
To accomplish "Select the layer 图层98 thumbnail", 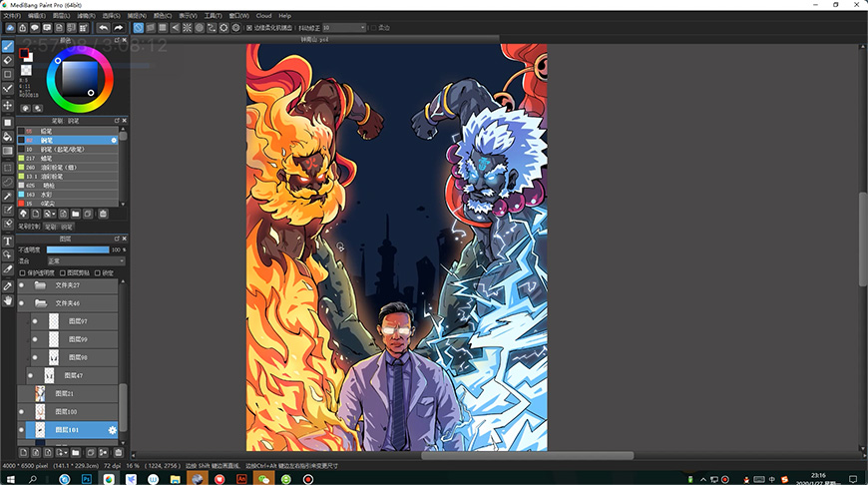I will coord(54,357).
